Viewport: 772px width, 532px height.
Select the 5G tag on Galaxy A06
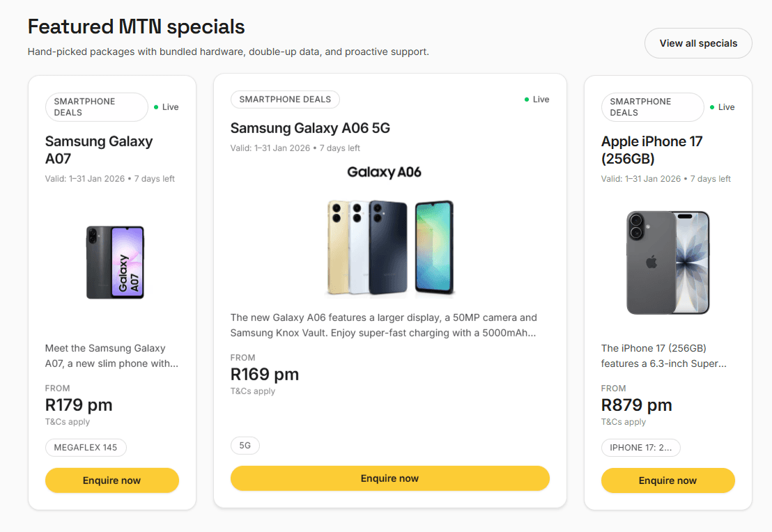(x=245, y=446)
